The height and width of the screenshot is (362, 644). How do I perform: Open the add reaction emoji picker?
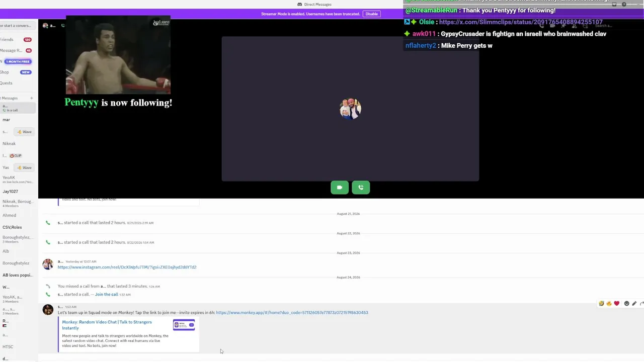point(626,304)
